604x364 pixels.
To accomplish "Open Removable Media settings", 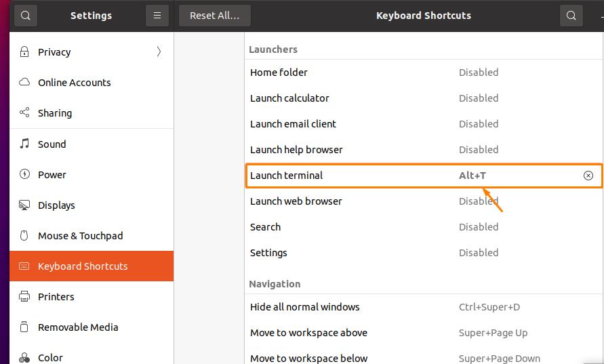I will tap(78, 327).
